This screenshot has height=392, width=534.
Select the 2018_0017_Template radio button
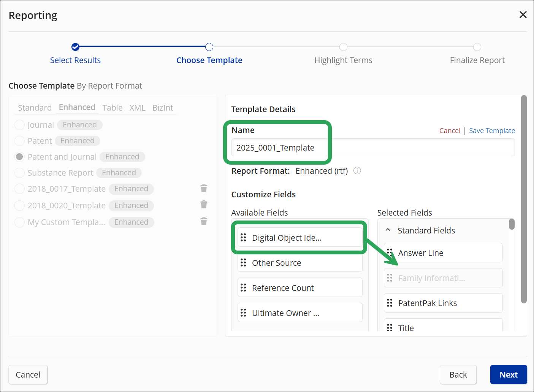coord(19,189)
